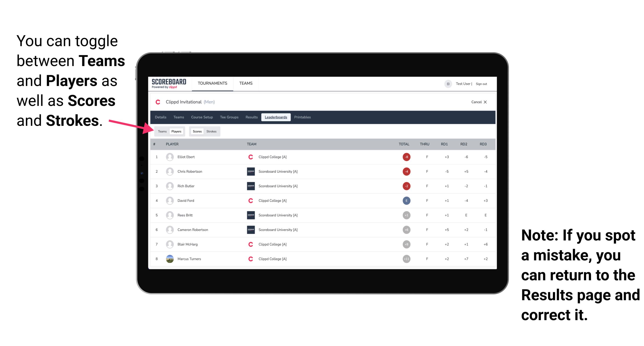
Task: Click Elliot Ebert's player avatar icon
Action: (x=169, y=157)
